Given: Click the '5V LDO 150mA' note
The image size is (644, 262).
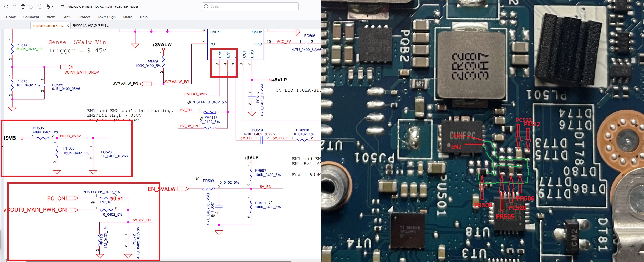Looking at the screenshot, I should 298,90.
